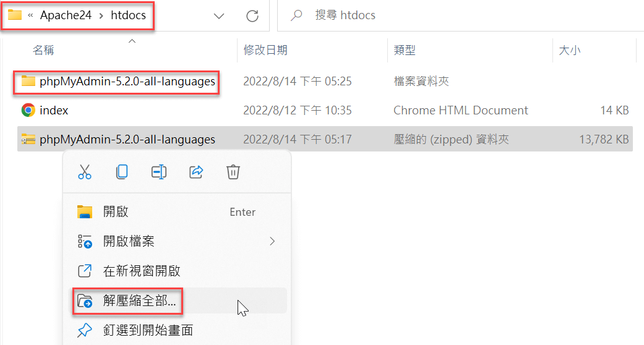The width and height of the screenshot is (644, 345).
Task: Click the refresh icon beside address bar
Action: tap(252, 16)
